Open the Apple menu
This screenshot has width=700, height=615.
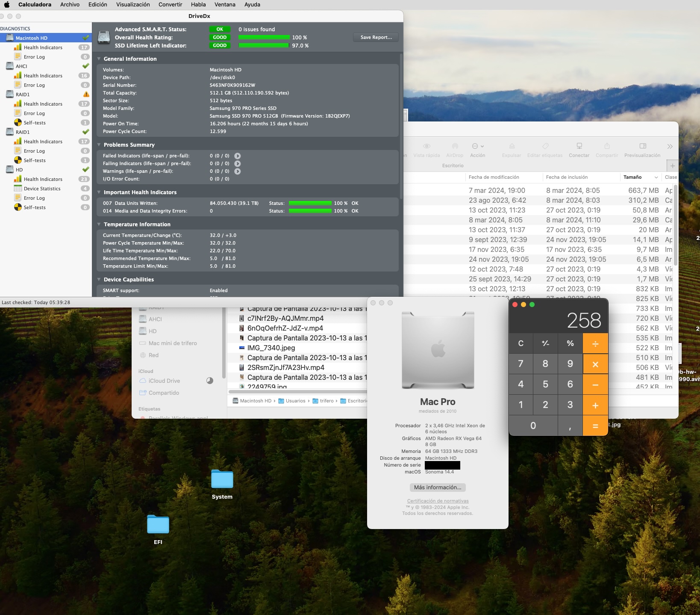click(7, 5)
